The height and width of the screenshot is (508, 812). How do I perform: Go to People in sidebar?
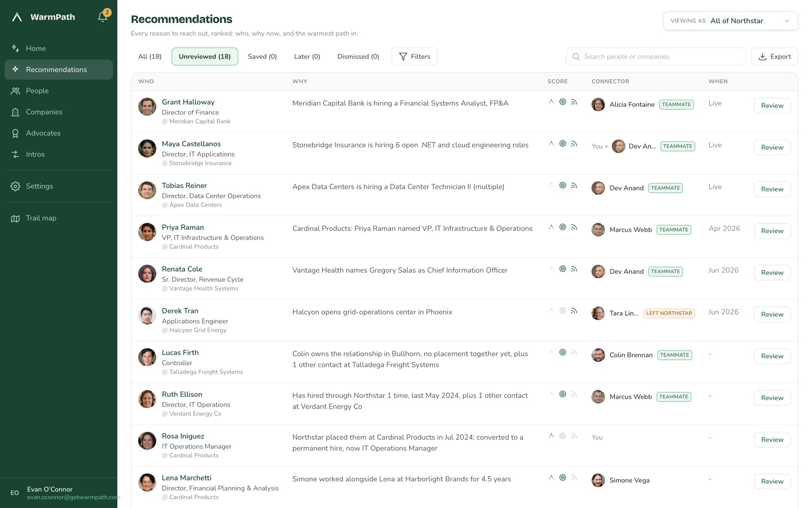(59, 91)
